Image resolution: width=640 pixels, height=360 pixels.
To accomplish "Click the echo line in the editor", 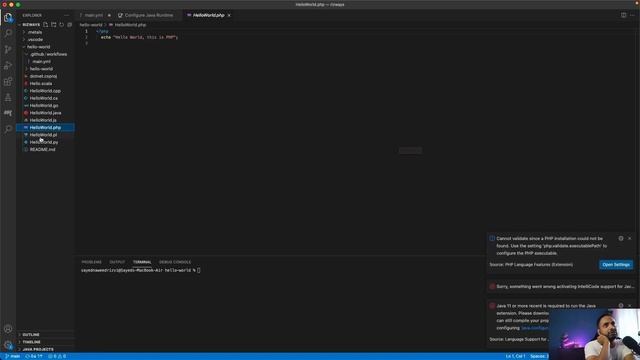I will tap(139, 37).
